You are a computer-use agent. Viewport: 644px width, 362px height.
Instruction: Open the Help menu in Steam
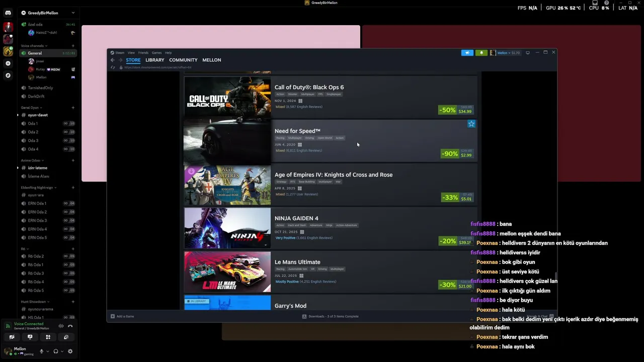(169, 53)
